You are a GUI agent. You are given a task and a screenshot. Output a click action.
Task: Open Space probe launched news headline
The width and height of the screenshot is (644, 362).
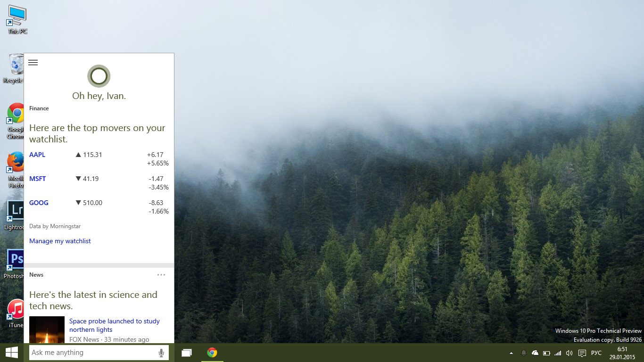[115, 325]
